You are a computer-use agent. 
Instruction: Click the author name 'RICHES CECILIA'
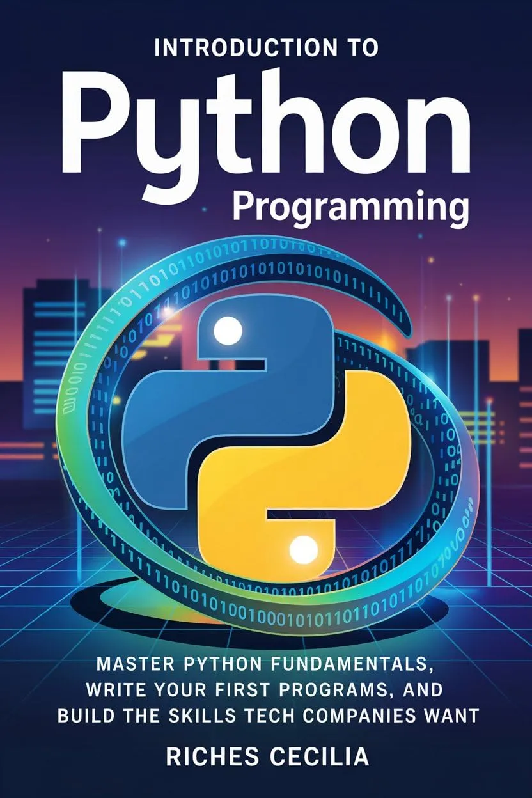tap(265, 758)
